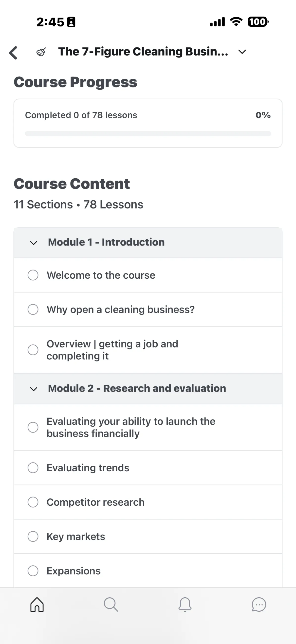
Task: Open the 'Key markets' lesson
Action: coord(76,537)
